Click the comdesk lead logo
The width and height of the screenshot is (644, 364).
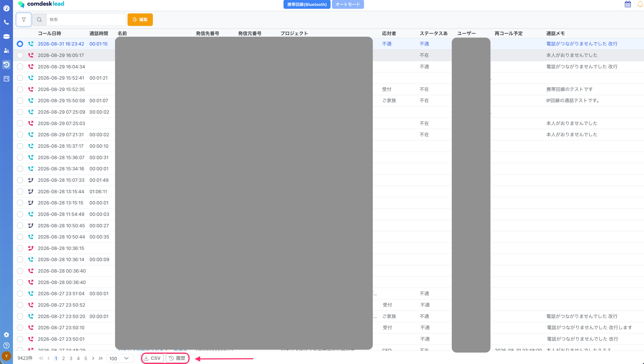click(x=41, y=4)
